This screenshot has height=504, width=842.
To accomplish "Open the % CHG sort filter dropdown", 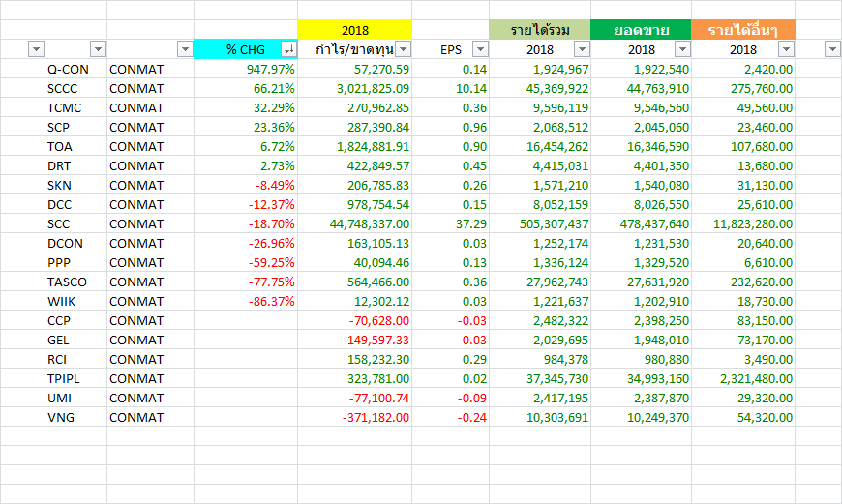I will click(288, 49).
